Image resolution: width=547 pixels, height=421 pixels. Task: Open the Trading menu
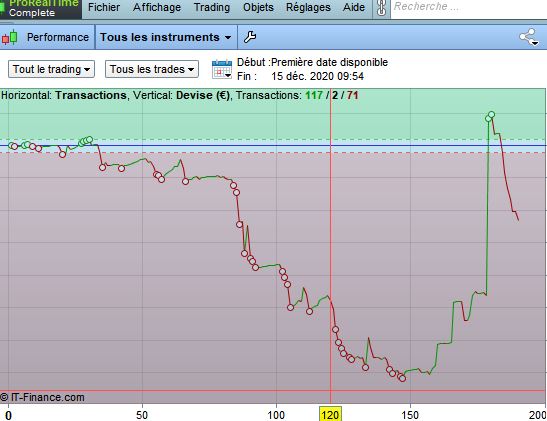(x=212, y=7)
